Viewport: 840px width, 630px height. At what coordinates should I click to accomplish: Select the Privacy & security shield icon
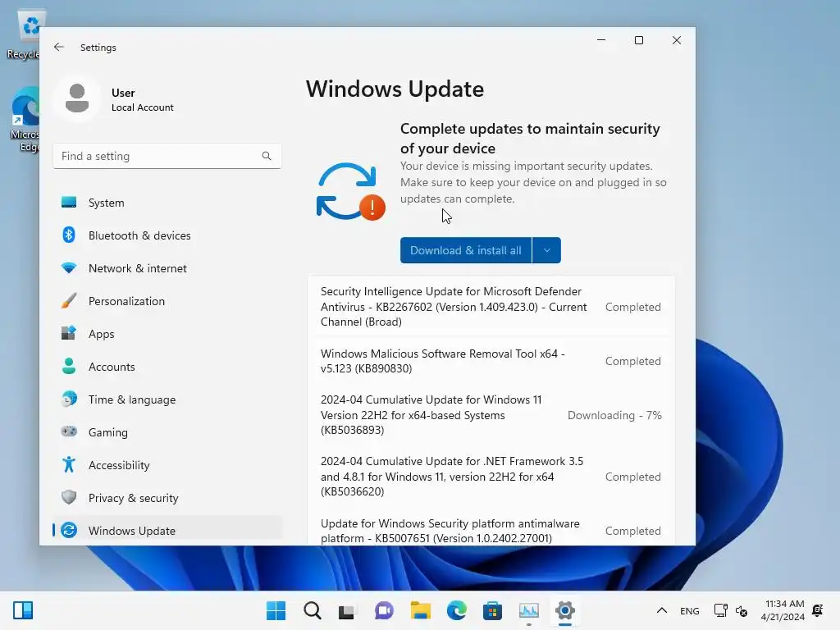[69, 497]
